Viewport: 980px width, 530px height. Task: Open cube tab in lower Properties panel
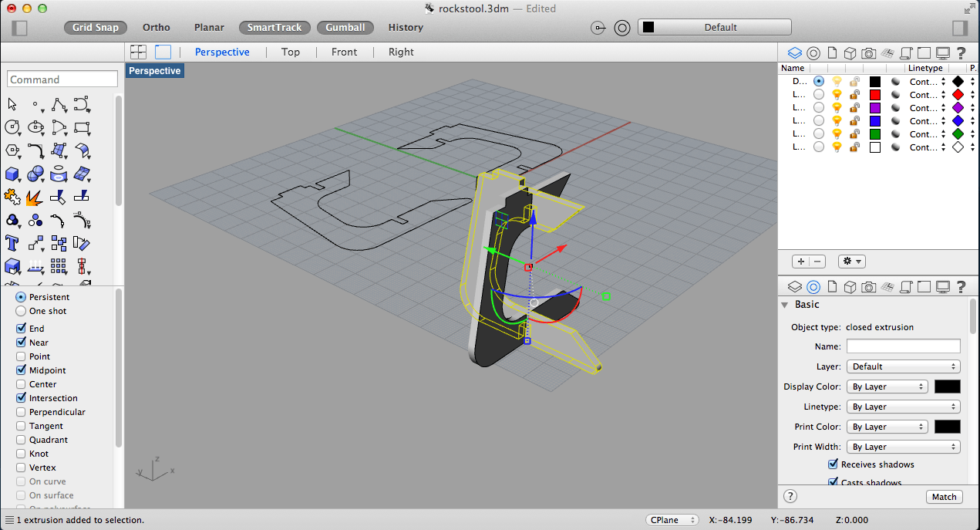[850, 286]
